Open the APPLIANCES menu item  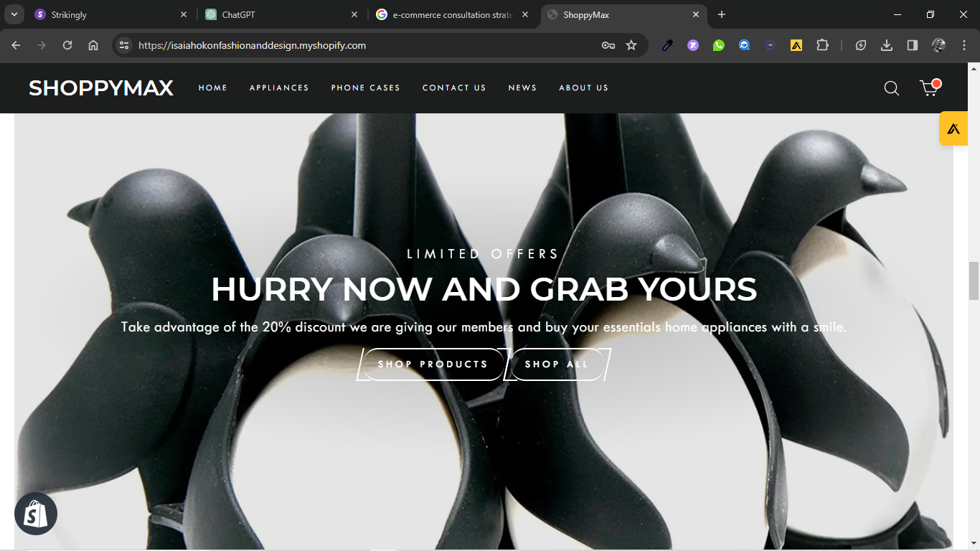pyautogui.click(x=279, y=88)
